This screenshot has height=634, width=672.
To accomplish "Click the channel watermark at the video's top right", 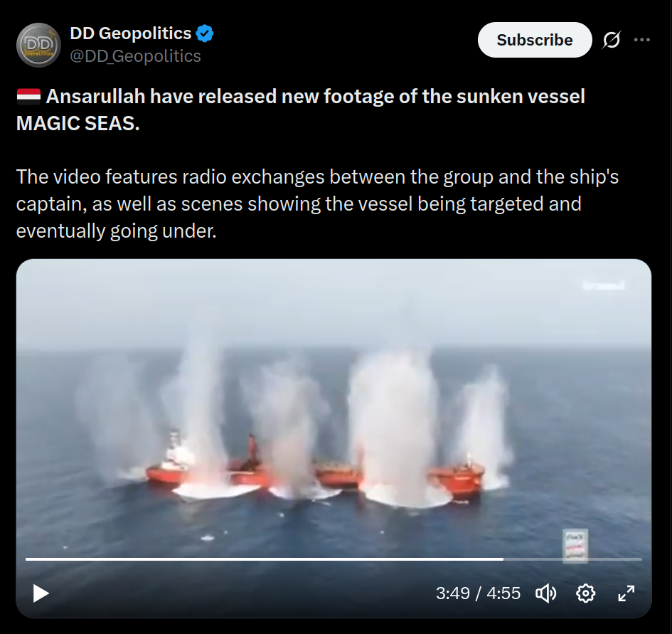I will click(x=604, y=285).
